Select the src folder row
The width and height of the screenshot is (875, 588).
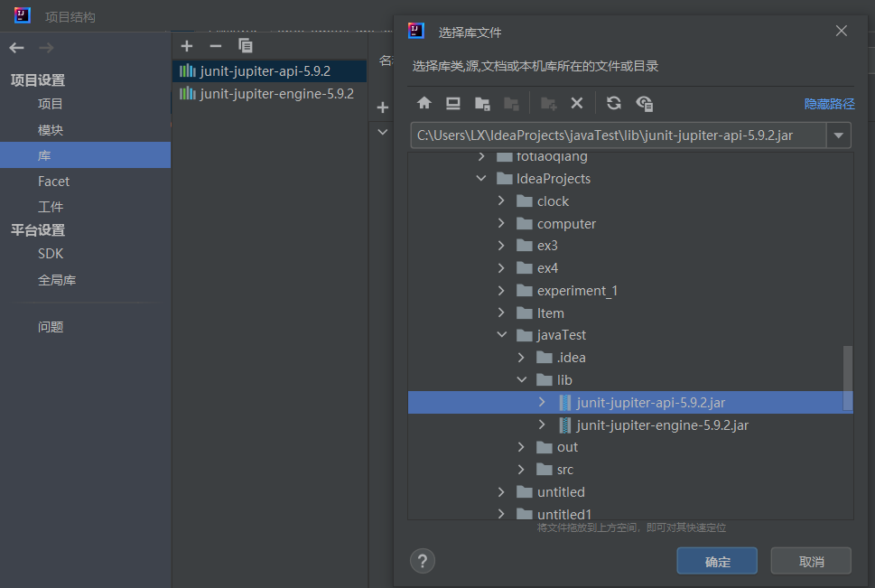[x=630, y=470]
